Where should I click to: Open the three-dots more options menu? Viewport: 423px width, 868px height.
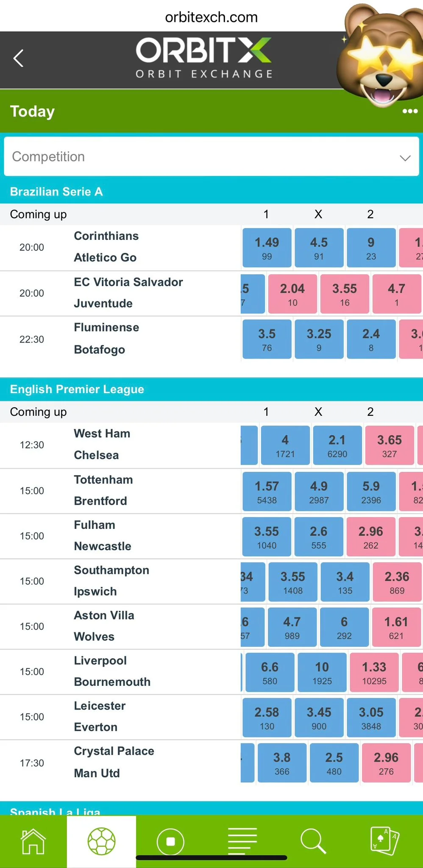pos(409,111)
